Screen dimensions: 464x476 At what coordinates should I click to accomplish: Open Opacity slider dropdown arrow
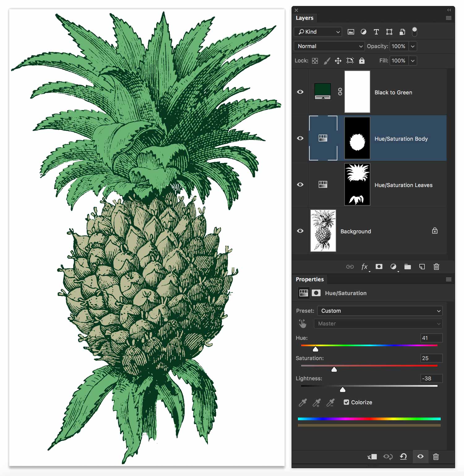click(x=413, y=46)
